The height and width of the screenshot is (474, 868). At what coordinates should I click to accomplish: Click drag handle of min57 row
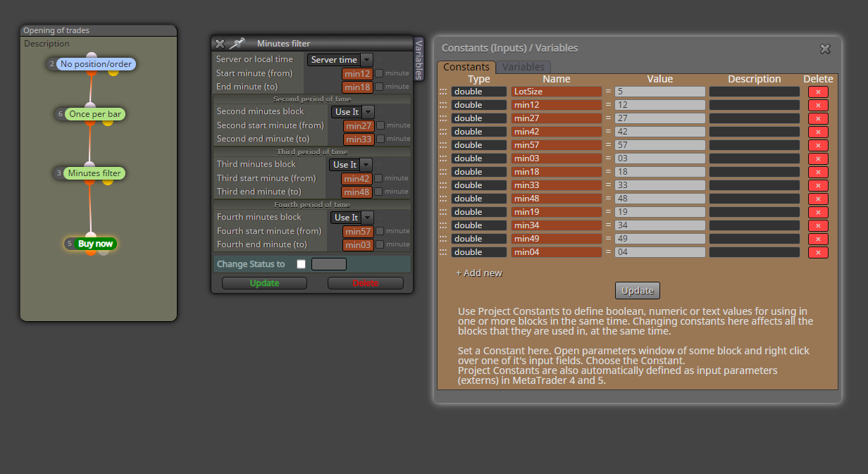point(443,145)
